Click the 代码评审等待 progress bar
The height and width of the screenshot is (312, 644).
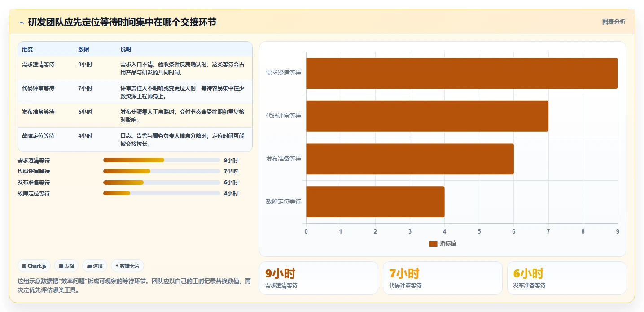[162, 171]
